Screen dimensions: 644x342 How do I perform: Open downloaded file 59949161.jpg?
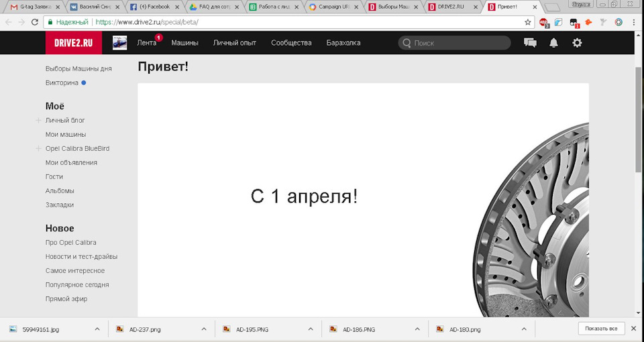(41, 329)
